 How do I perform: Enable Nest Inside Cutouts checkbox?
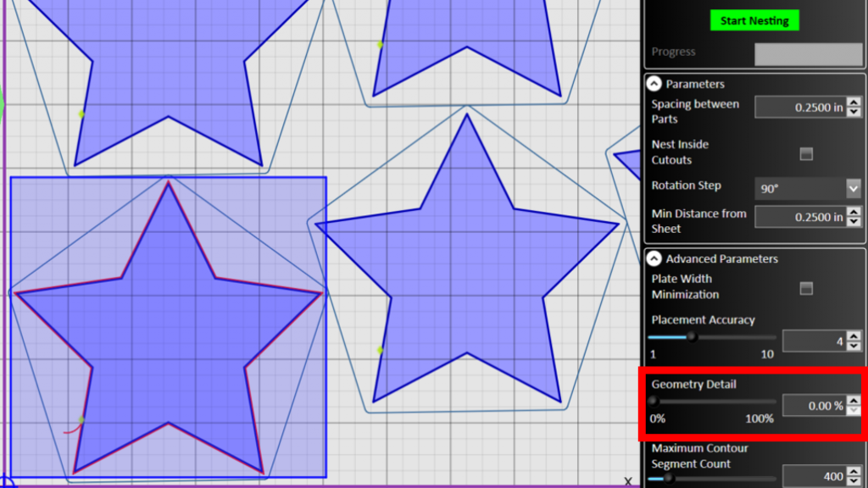pyautogui.click(x=806, y=153)
